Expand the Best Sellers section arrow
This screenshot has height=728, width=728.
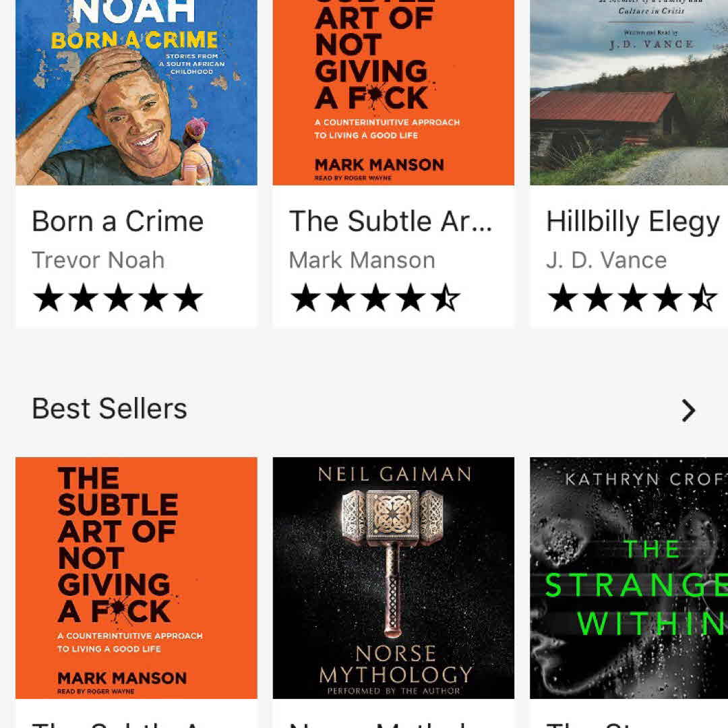tap(688, 411)
